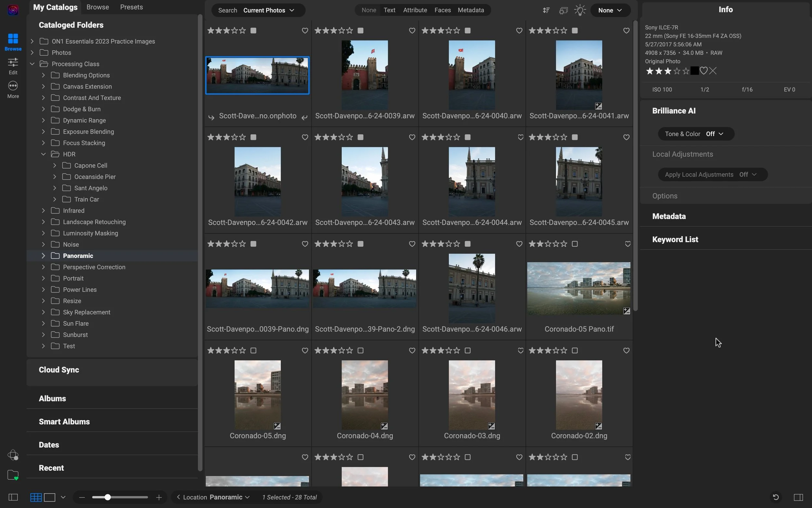Toggle heart in the Info panel
This screenshot has height=508, width=812.
pyautogui.click(x=704, y=71)
